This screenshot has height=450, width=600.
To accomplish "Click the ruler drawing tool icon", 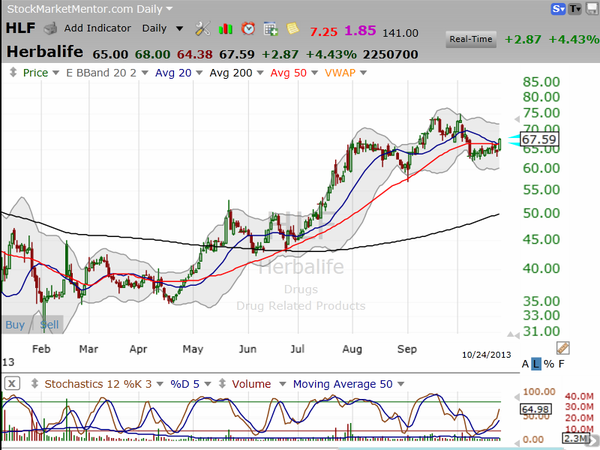I will tap(562, 348).
